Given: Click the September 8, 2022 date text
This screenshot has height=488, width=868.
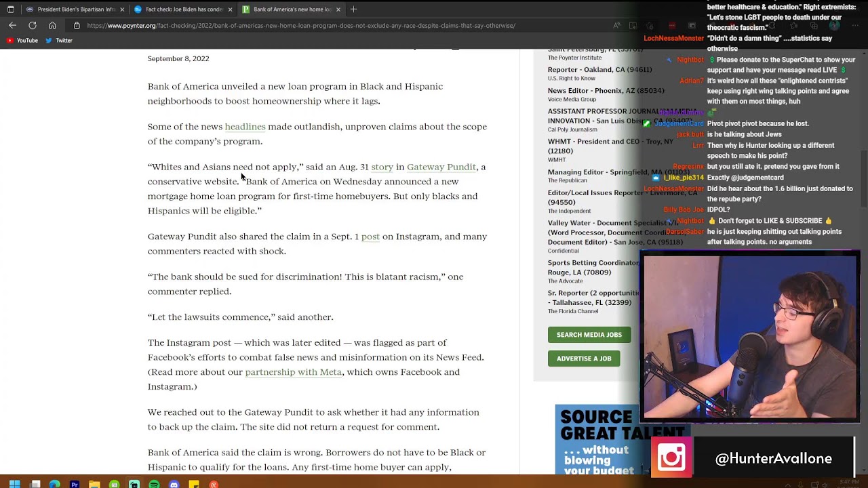Looking at the screenshot, I should click(x=178, y=59).
